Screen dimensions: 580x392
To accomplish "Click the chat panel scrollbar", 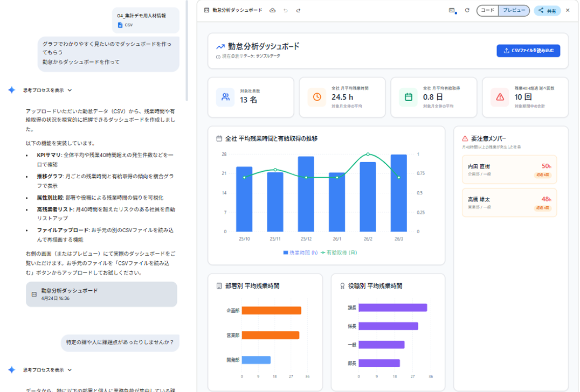I will pos(187,50).
